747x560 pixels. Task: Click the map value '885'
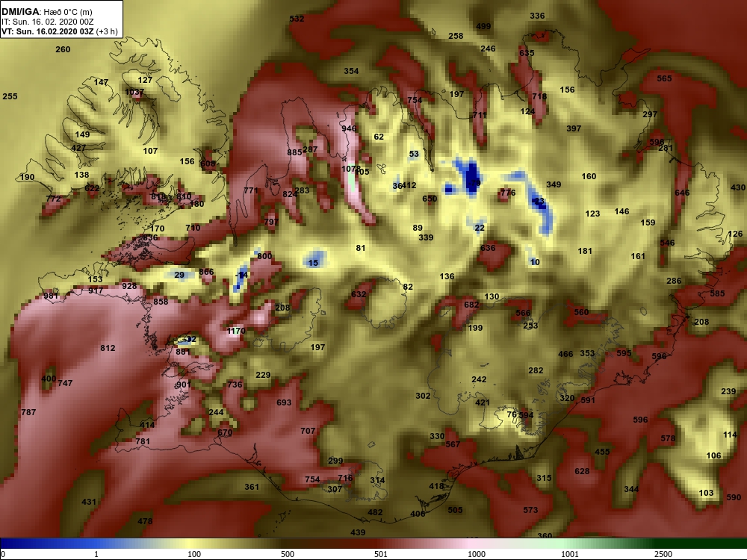(x=294, y=152)
